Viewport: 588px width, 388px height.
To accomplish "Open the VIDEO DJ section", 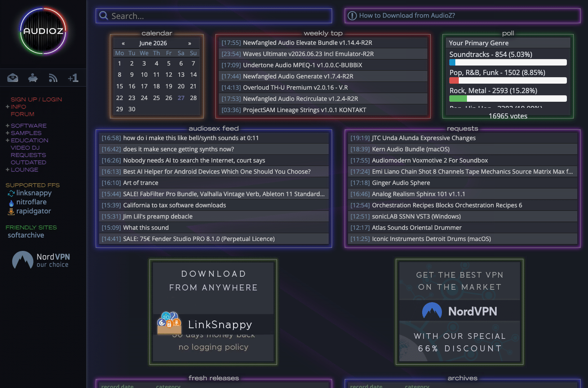I will click(x=25, y=147).
